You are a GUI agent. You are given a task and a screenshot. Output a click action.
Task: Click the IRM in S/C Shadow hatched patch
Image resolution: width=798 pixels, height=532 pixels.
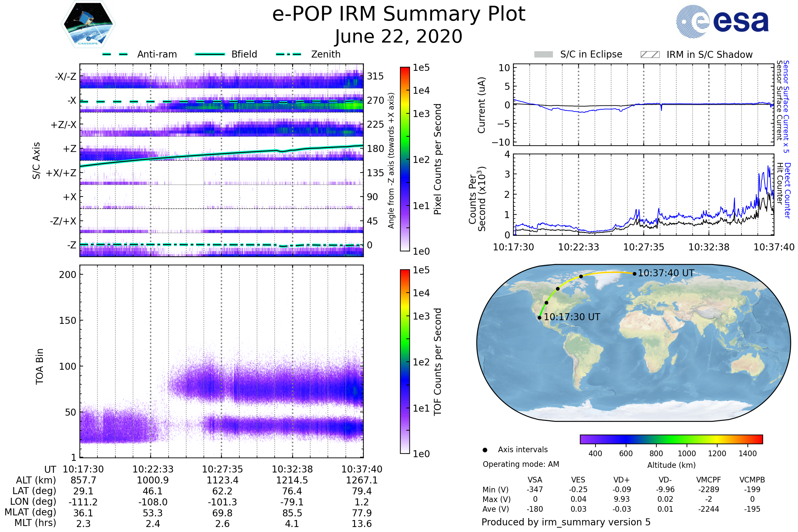coord(650,55)
